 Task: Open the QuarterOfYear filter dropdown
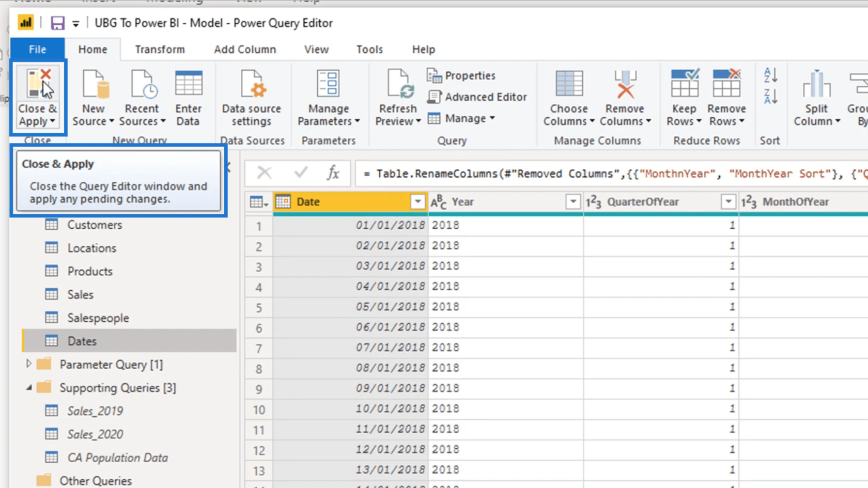pyautogui.click(x=729, y=202)
